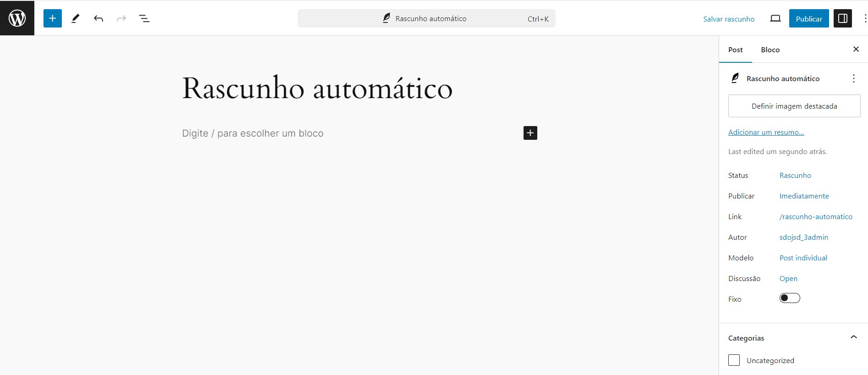Collapse the Categorias panel
Screen dimensions: 868x375
click(853, 337)
